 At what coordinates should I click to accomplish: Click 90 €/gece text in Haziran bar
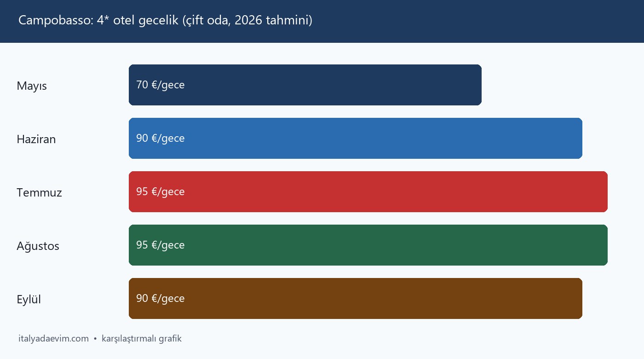(160, 139)
